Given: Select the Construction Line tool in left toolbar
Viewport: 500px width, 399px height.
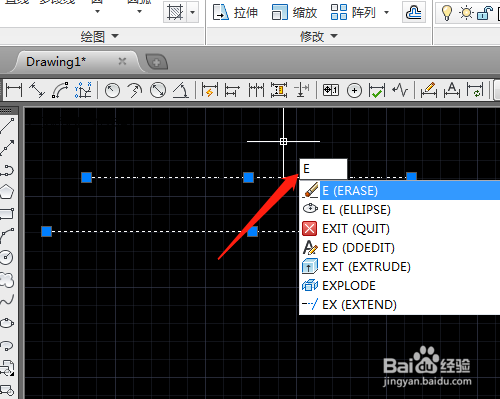Looking at the screenshot, I should tap(7, 148).
